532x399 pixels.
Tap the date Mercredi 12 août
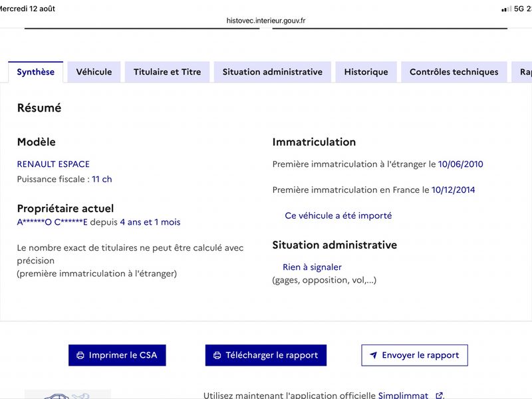[27, 9]
